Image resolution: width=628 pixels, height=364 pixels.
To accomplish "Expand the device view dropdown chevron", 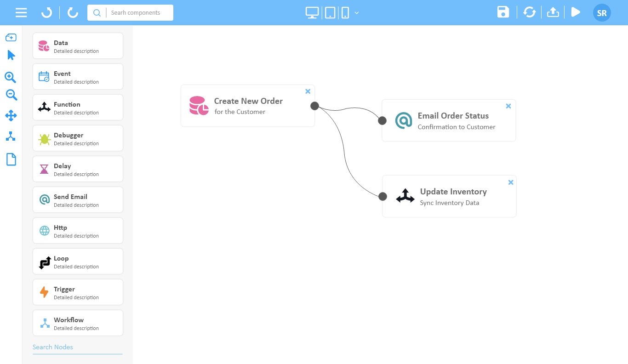I will [357, 13].
